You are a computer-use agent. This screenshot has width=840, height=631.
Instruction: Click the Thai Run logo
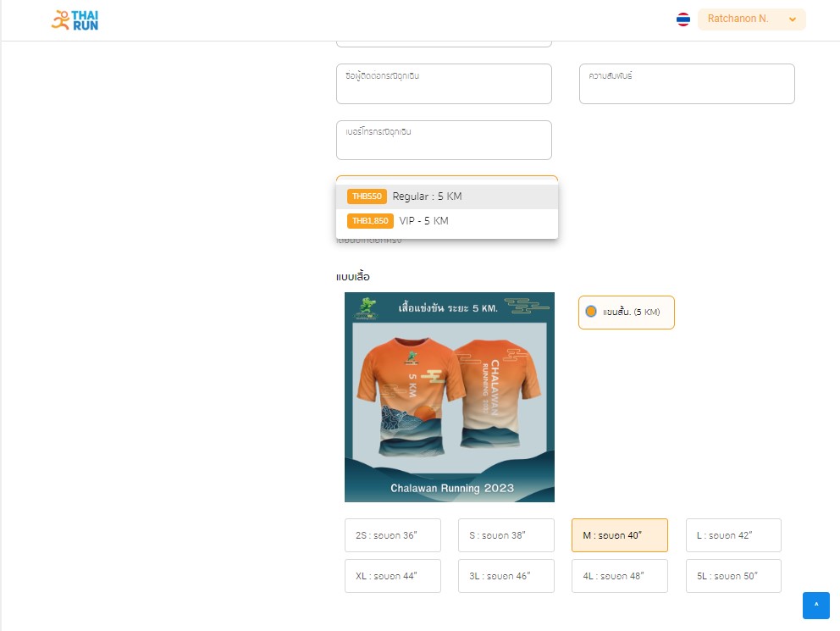pyautogui.click(x=75, y=20)
